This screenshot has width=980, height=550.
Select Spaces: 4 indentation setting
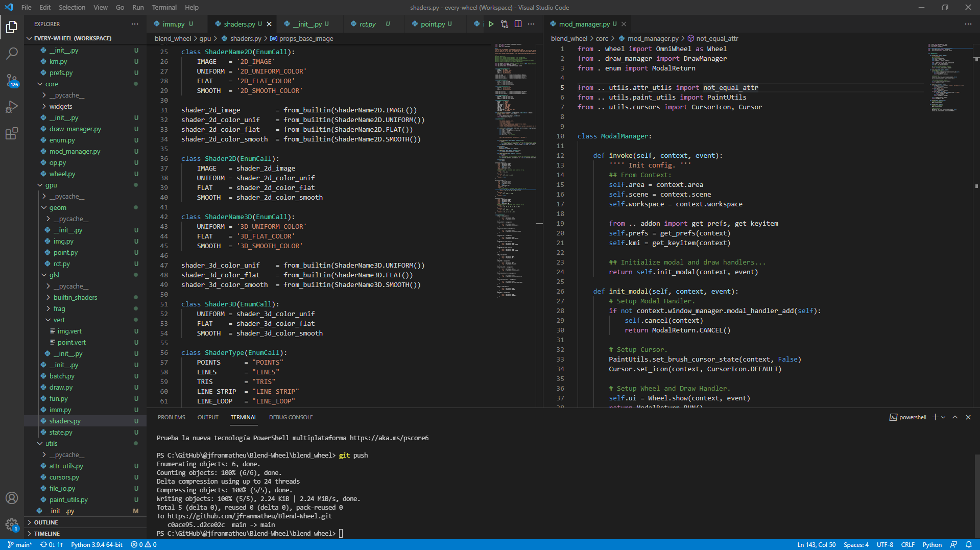click(856, 544)
